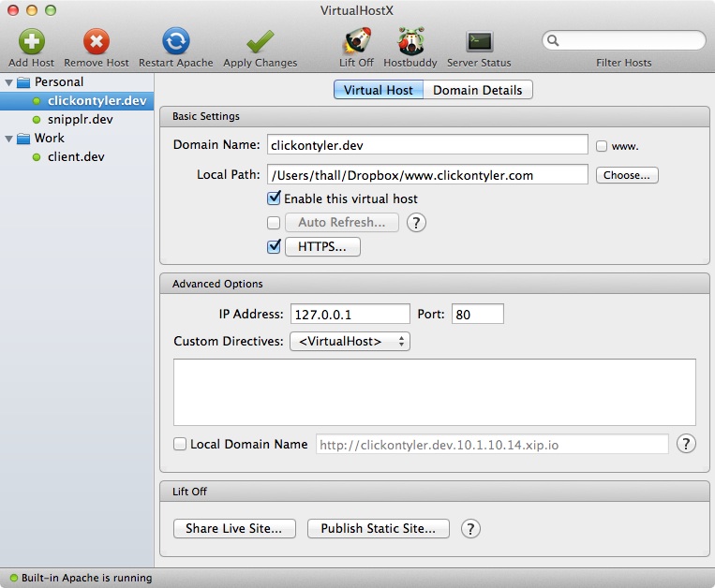Restart Apache with the blue arrows icon

(x=175, y=41)
